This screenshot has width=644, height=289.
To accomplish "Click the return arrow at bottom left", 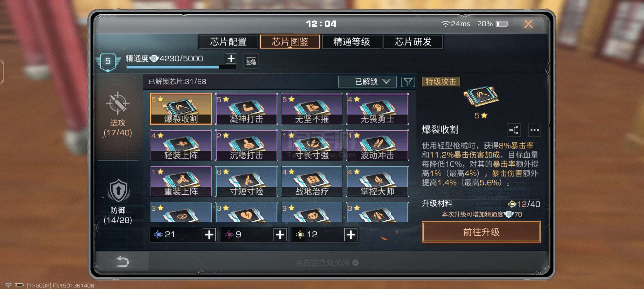I will tap(123, 262).
